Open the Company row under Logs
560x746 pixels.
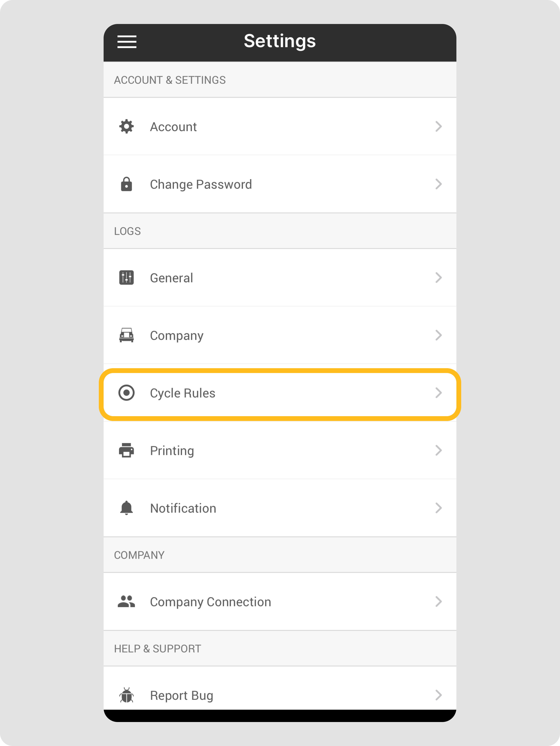[177, 336]
